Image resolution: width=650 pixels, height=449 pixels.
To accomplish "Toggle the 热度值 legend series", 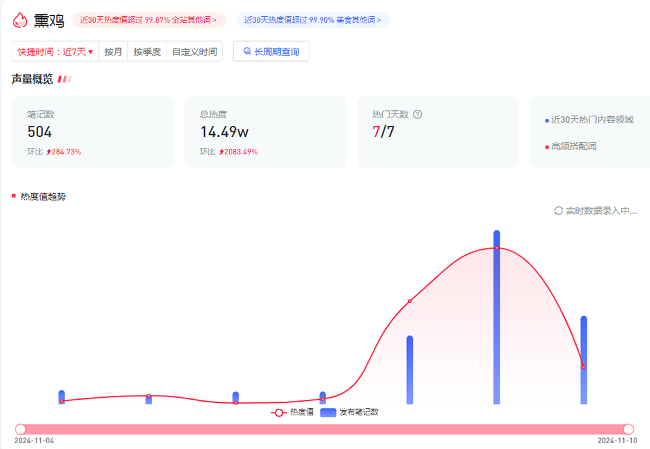I will 292,412.
